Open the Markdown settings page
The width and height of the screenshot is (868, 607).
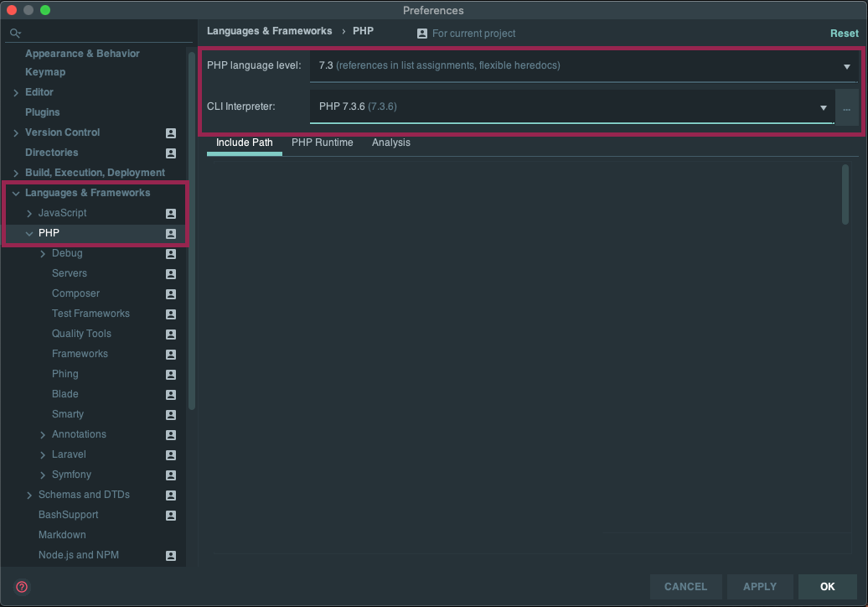pos(62,535)
